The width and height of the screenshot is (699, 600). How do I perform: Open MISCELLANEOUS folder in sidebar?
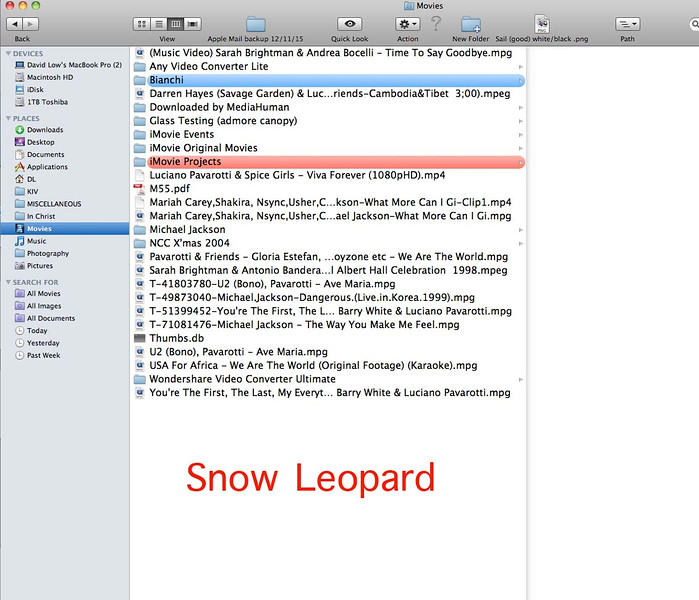(48, 204)
